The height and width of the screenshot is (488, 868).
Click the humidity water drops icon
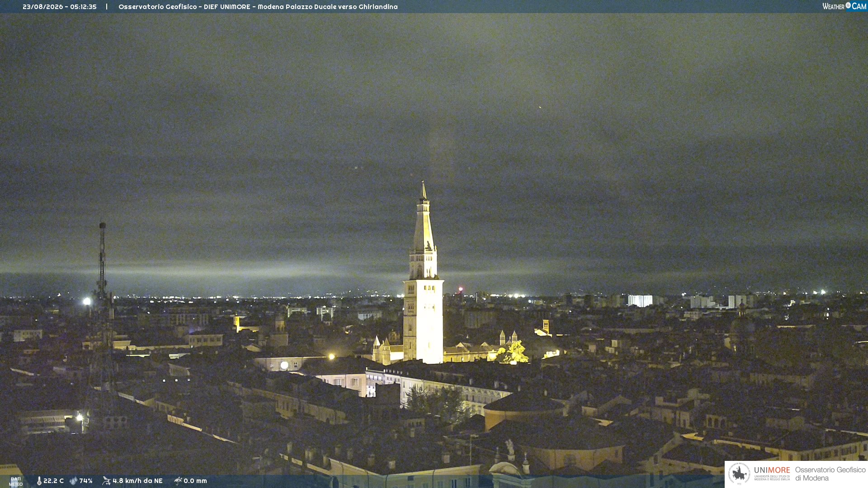coord(73,481)
